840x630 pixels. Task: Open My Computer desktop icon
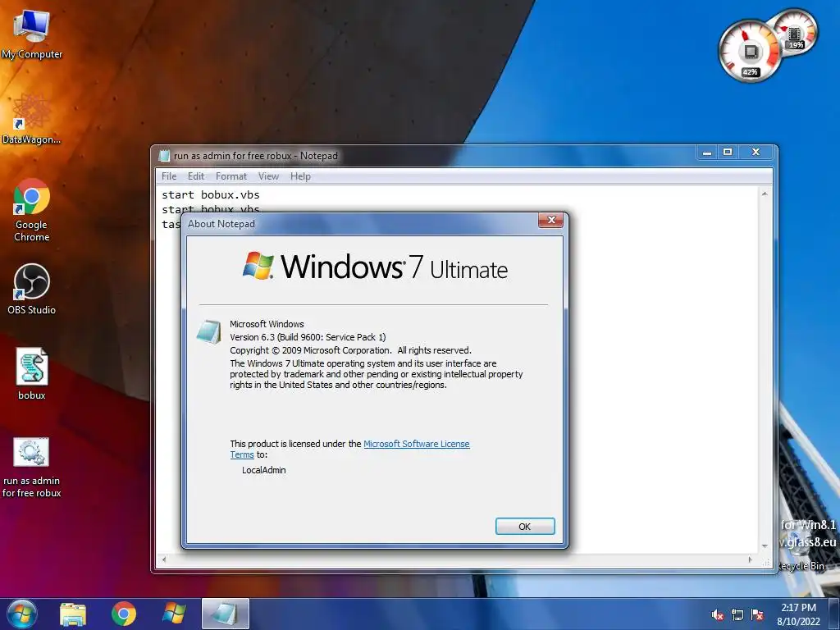pyautogui.click(x=31, y=34)
